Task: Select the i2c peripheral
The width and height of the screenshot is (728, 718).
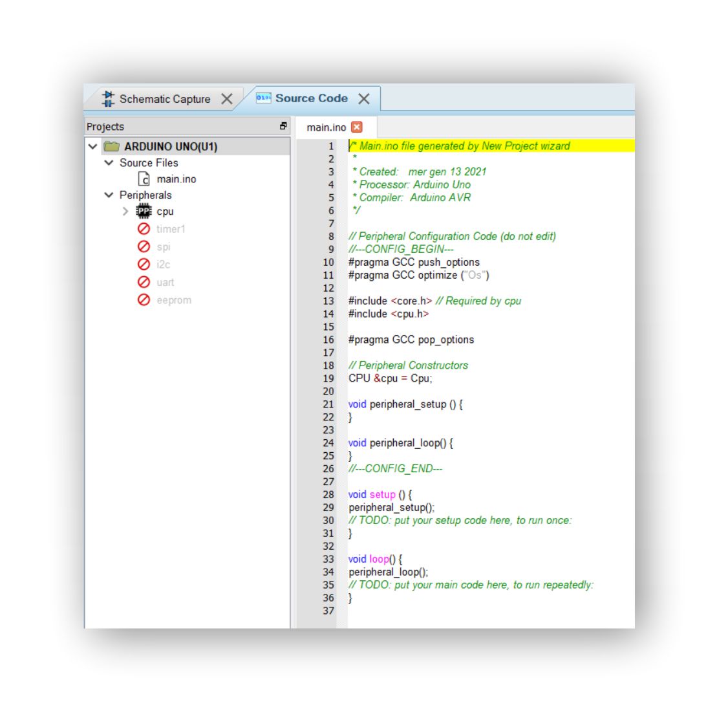Action: [x=164, y=265]
